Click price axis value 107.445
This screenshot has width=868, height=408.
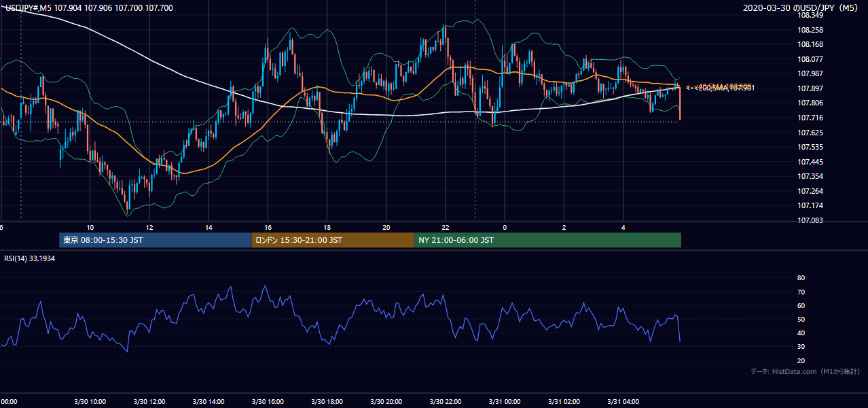810,162
